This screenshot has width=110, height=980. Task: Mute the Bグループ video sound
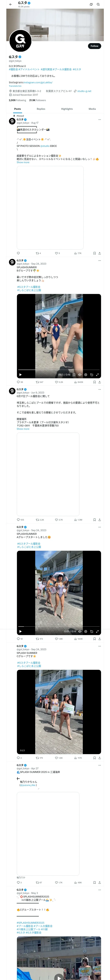80,375
